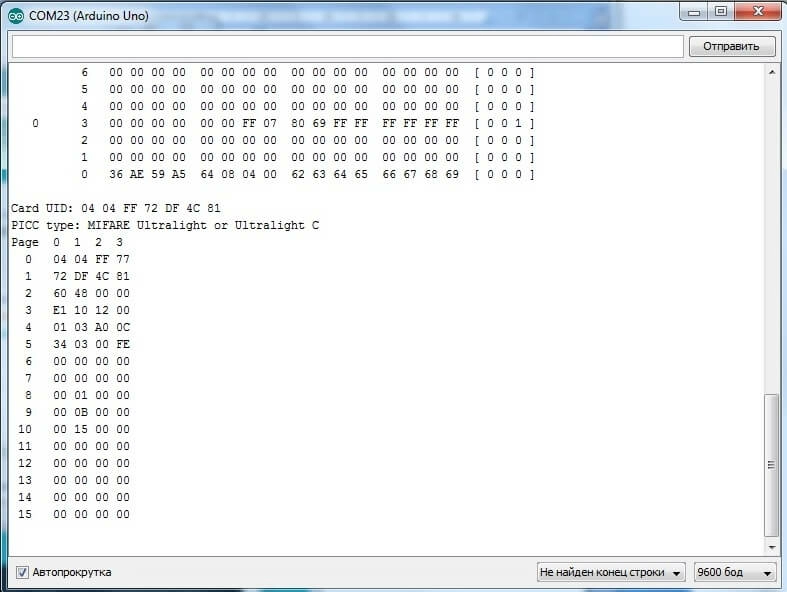Minimize the COM23 serial monitor window

[x=695, y=10]
